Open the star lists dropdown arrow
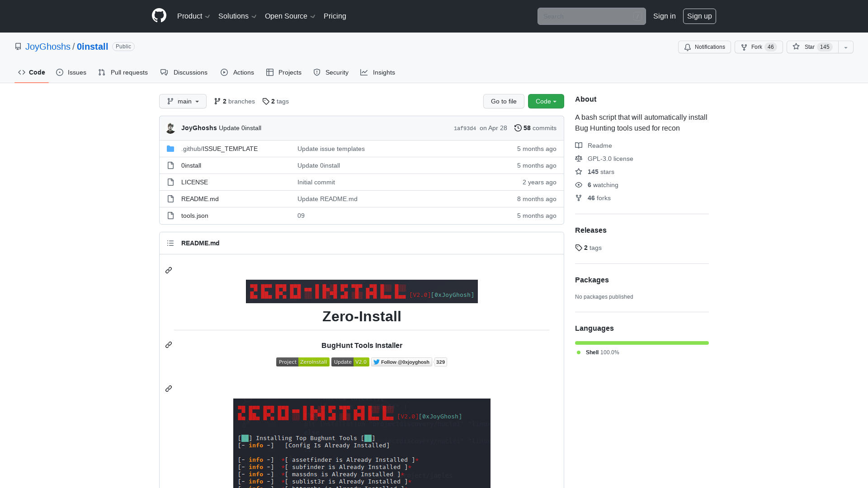868x488 pixels. [x=846, y=47]
